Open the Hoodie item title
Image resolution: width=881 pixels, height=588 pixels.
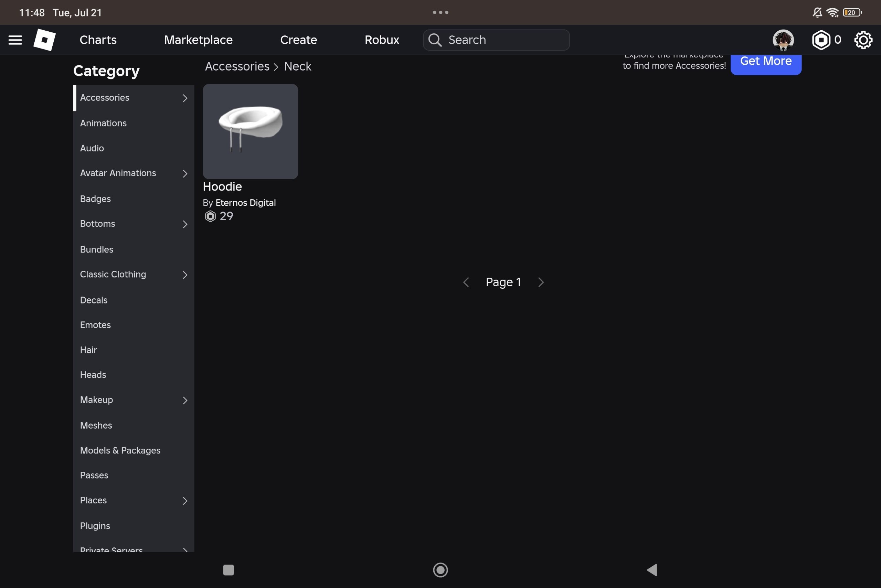pos(222,187)
